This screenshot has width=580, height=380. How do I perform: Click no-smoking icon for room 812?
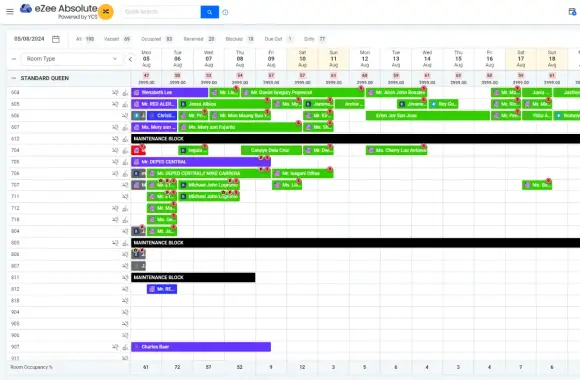(x=125, y=289)
